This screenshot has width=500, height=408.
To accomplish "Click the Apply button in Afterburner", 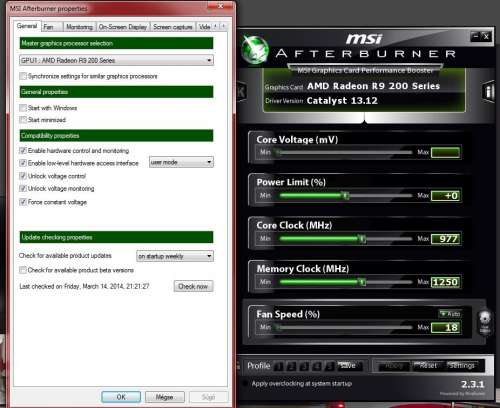I will (394, 366).
